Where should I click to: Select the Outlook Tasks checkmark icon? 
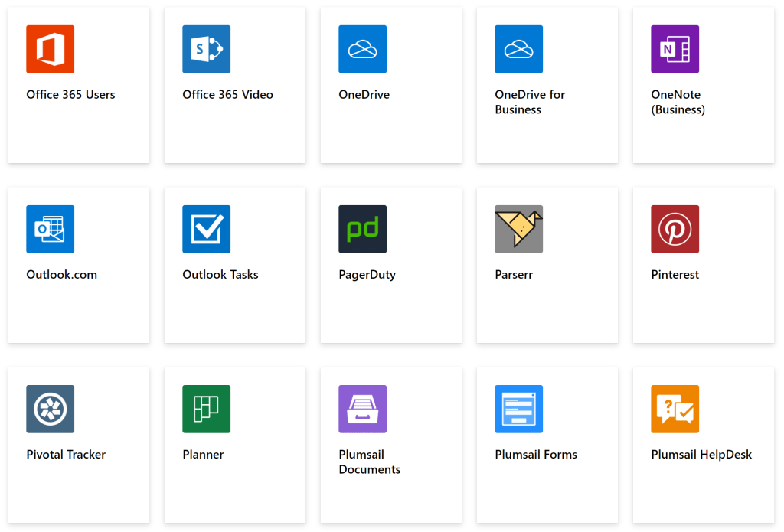(x=206, y=229)
